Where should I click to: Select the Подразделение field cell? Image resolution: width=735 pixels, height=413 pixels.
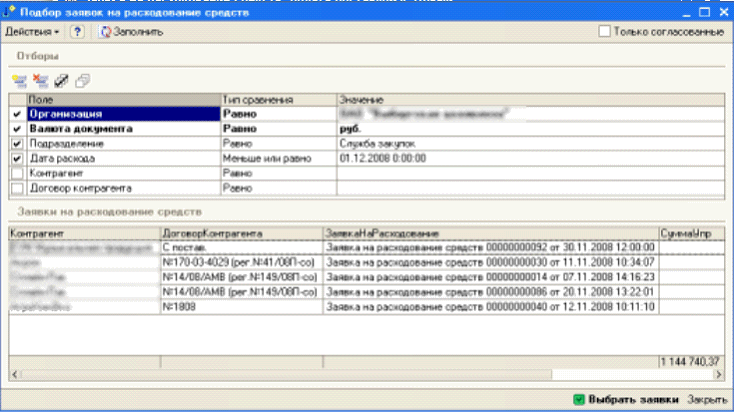coord(124,143)
